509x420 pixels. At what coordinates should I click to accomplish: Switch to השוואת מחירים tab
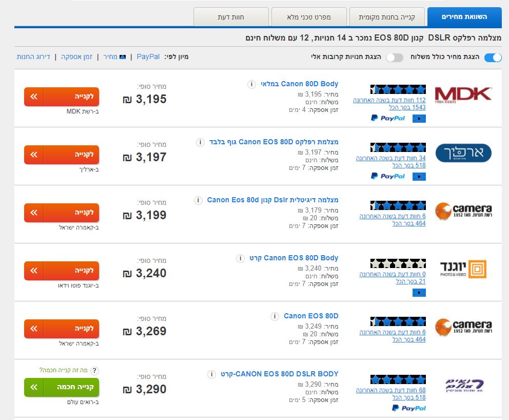point(464,17)
